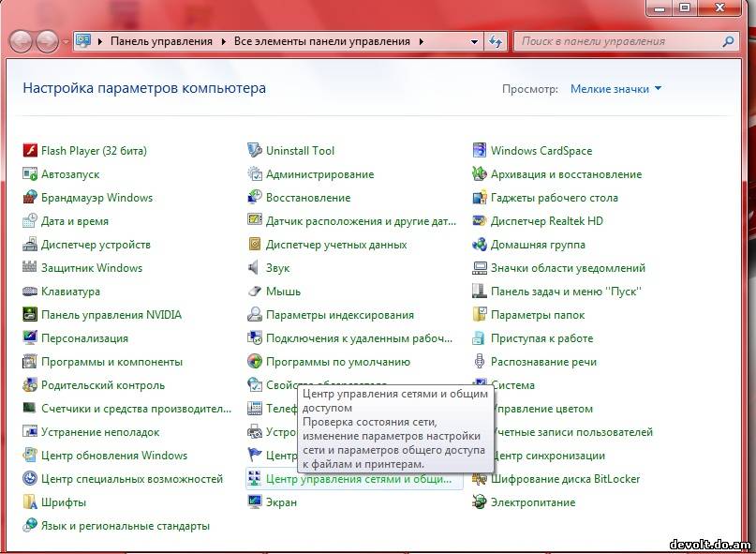Screen dimensions: 756x554
Task: Click the Windows CardSpace icon
Action: click(x=480, y=151)
